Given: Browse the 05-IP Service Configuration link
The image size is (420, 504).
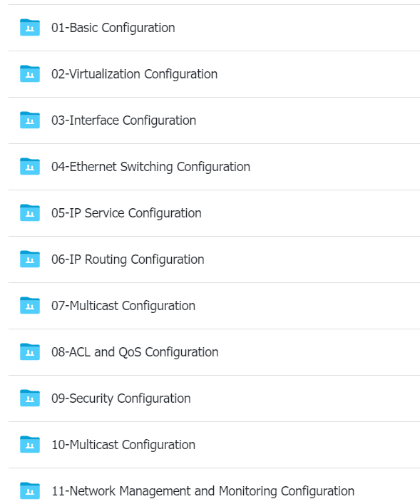Looking at the screenshot, I should pos(126,212).
